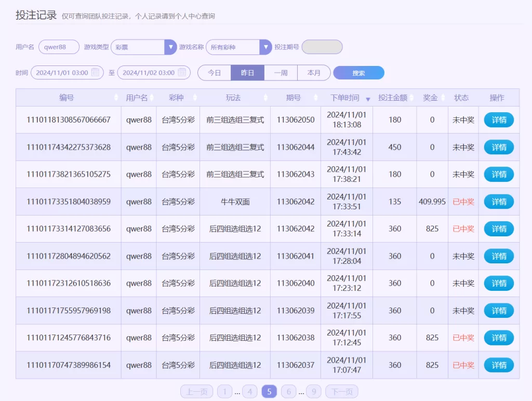Click bet amount 135
Screen dimensions: 532x401
click(395, 202)
